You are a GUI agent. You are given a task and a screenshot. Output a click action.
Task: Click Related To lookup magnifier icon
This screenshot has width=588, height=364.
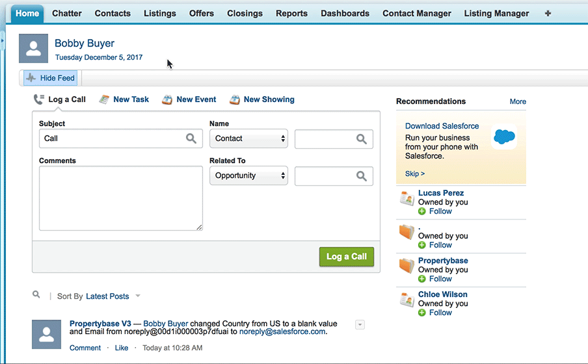[362, 175]
